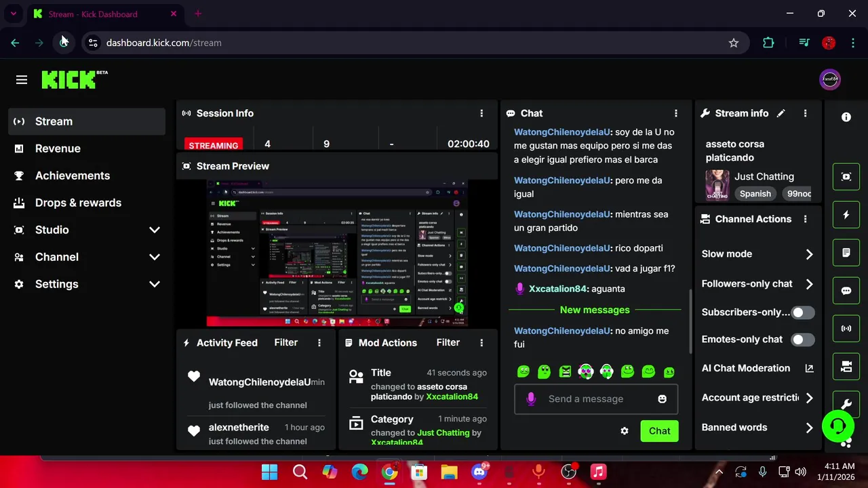868x488 pixels.
Task: Open Windows Start menu
Action: pyautogui.click(x=269, y=472)
